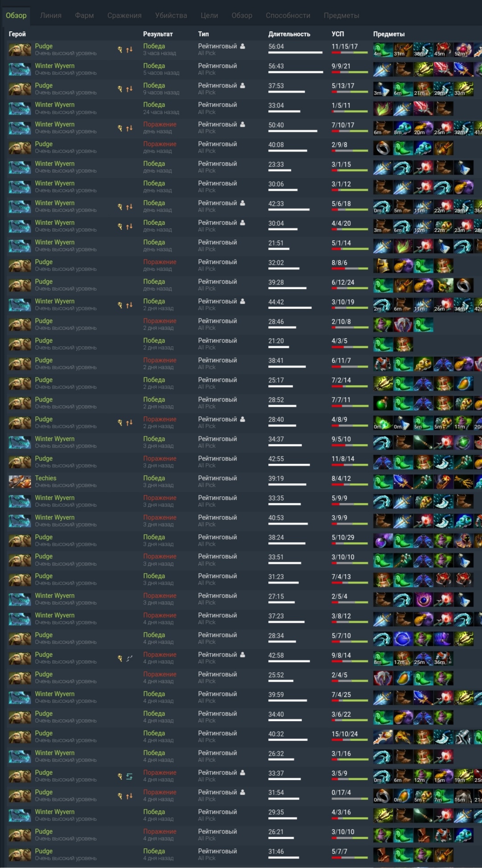
Task: Click role icon in the 28:40 Pudge match
Action: tap(120, 423)
